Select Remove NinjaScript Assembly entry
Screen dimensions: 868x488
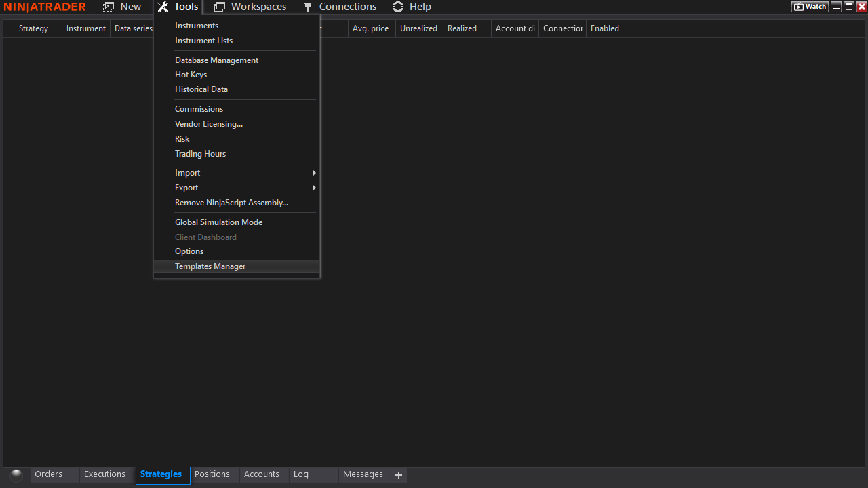[x=237, y=203]
